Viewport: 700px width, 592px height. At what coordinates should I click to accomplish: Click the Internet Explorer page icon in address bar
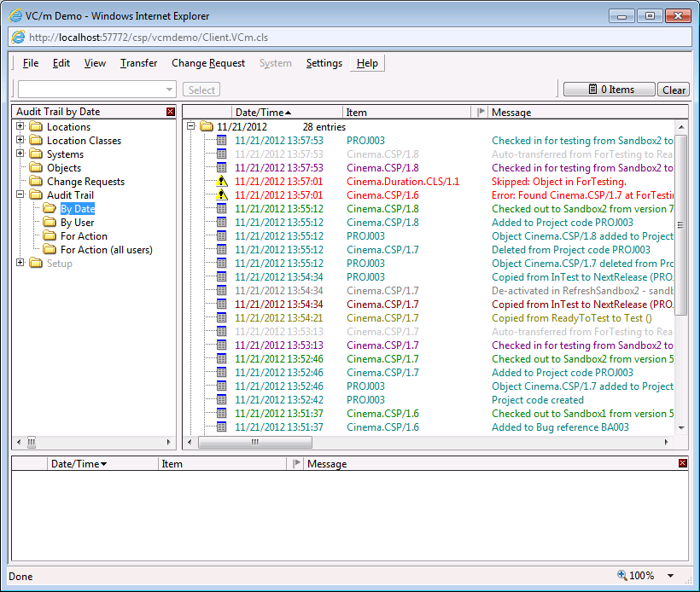click(x=17, y=37)
